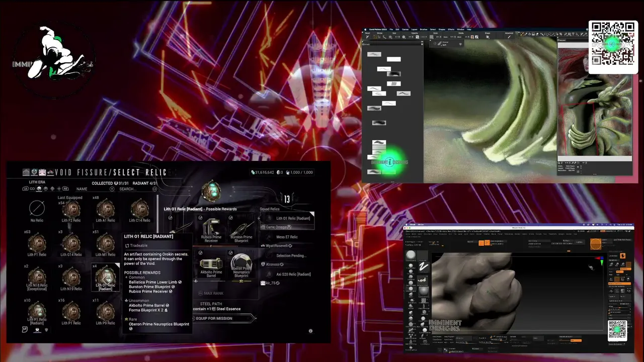Image resolution: width=644 pixels, height=362 pixels.
Task: Toggle the second ZBrush orange mode button
Action: 487,243
